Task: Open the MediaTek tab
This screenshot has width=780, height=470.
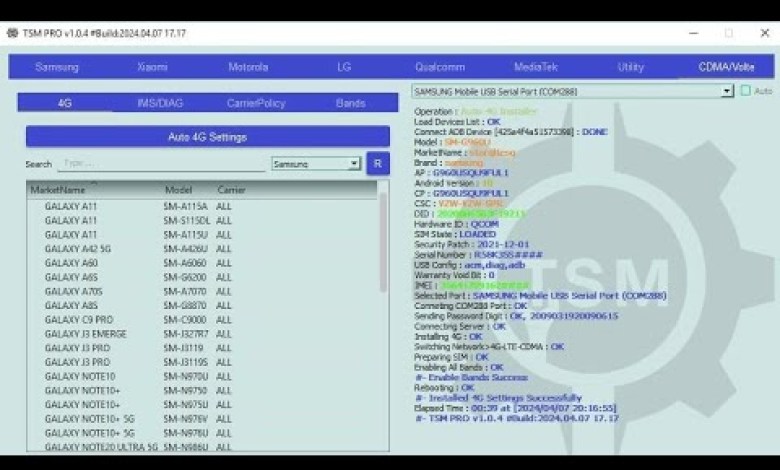Action: [x=536, y=67]
